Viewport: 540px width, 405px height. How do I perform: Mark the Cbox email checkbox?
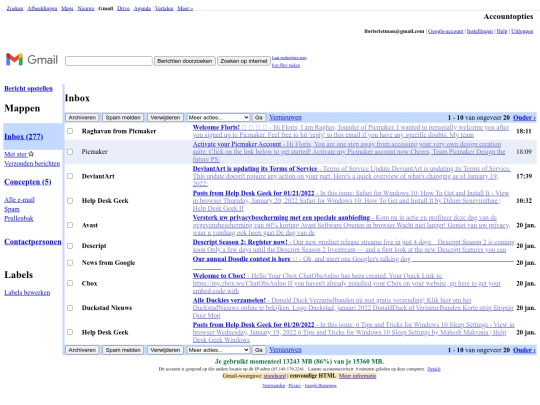[70, 283]
